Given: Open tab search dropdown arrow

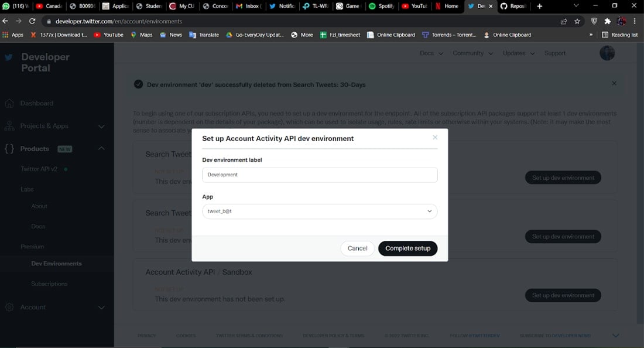Looking at the screenshot, I should (576, 6).
